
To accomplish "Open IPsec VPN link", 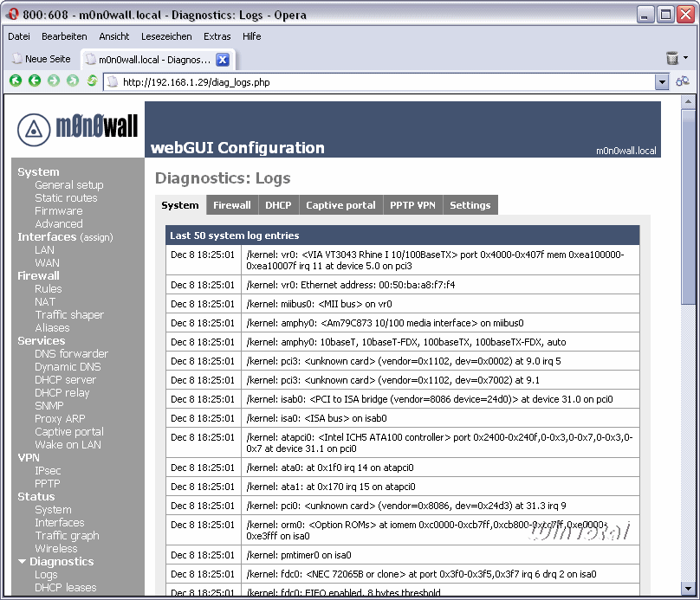I will click(x=48, y=471).
